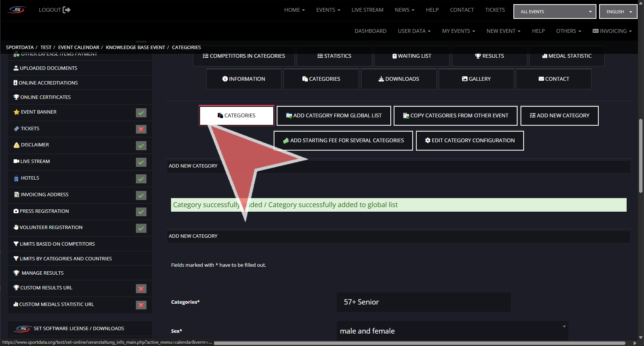Open the All Events dropdown
This screenshot has width=644, height=346.
coord(555,12)
